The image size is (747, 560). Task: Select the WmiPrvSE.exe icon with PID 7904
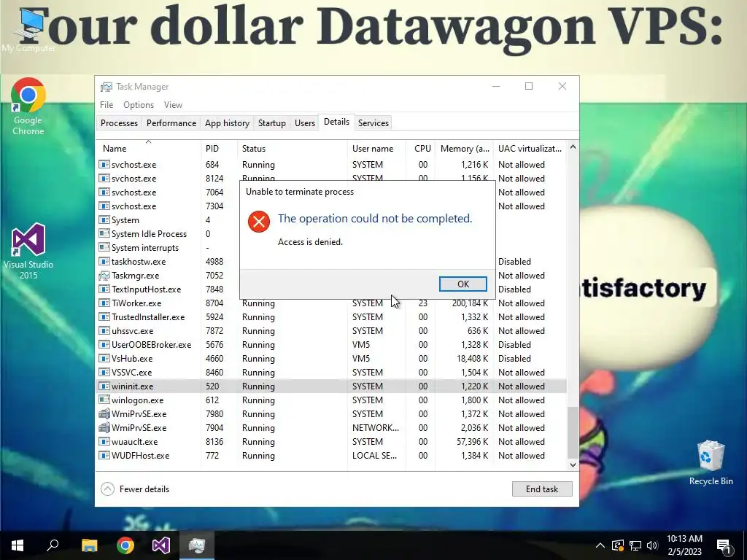click(104, 427)
